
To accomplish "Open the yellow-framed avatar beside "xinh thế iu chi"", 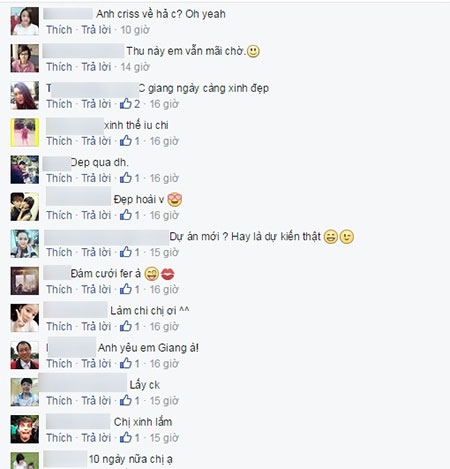I will [25, 132].
